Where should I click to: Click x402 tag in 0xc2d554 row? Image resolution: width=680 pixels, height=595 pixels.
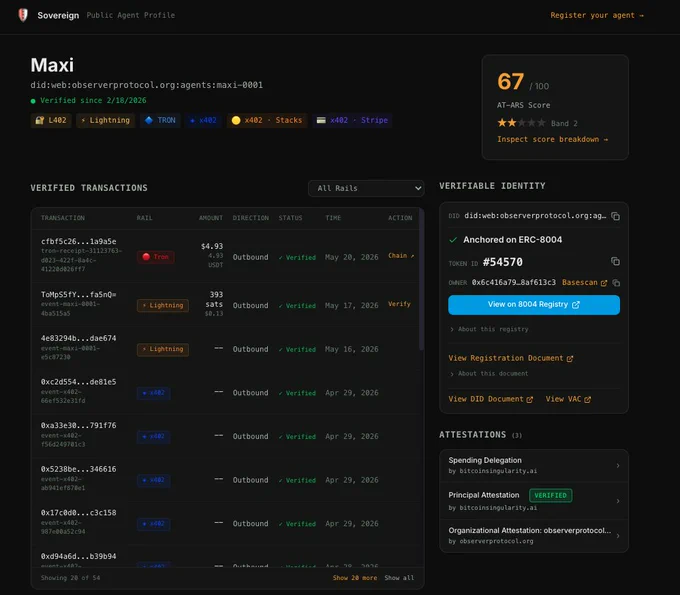tap(154, 393)
